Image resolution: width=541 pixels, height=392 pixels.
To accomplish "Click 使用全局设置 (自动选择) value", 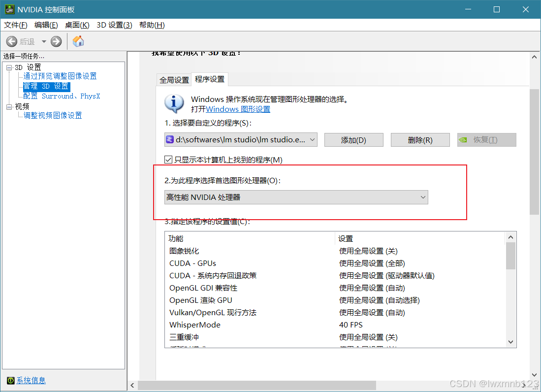I will [379, 300].
